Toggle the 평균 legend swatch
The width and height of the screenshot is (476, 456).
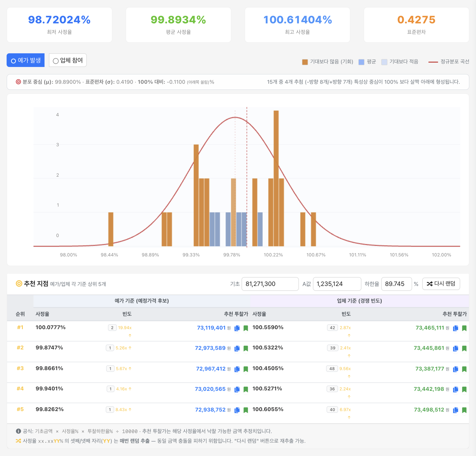pos(361,62)
